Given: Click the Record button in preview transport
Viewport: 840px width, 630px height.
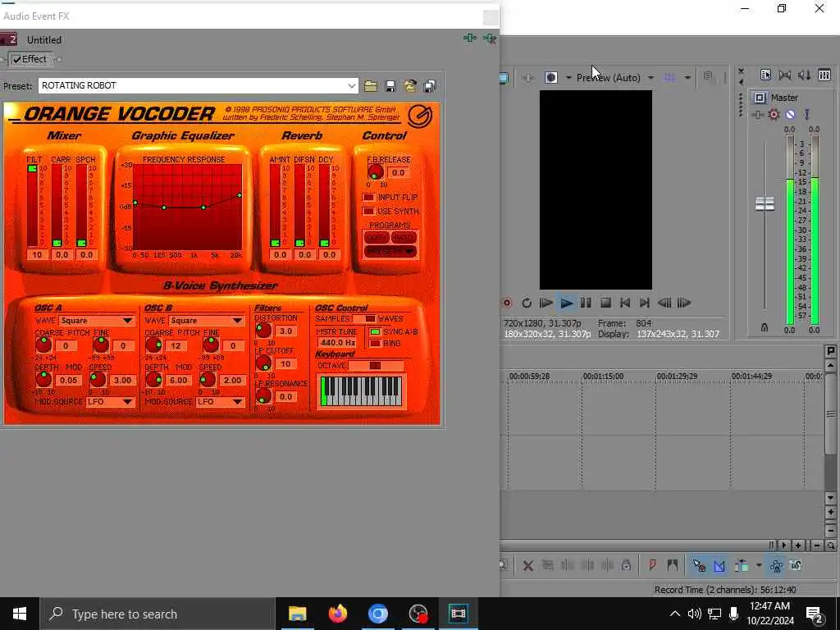Looking at the screenshot, I should [x=507, y=303].
